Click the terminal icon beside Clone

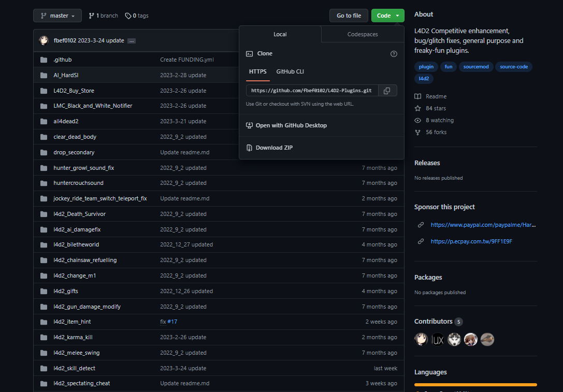click(249, 53)
